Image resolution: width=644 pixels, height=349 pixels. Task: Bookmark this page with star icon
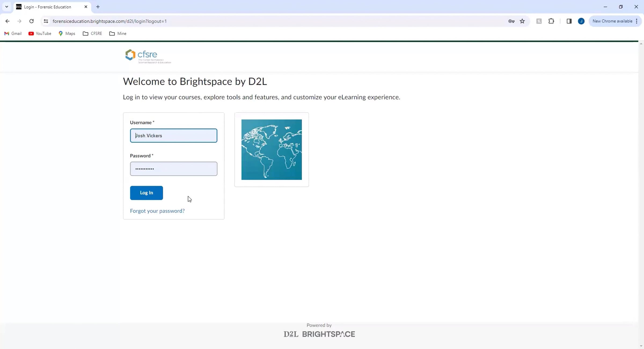point(522,21)
